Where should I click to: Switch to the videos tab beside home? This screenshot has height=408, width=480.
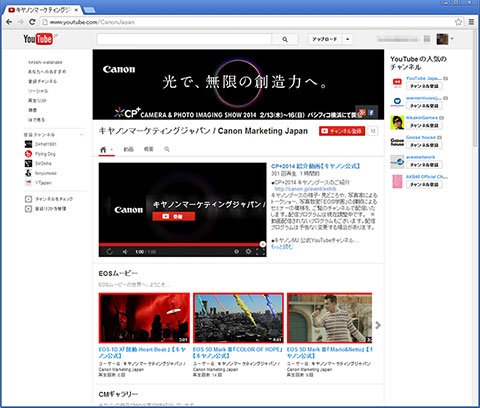tap(128, 149)
